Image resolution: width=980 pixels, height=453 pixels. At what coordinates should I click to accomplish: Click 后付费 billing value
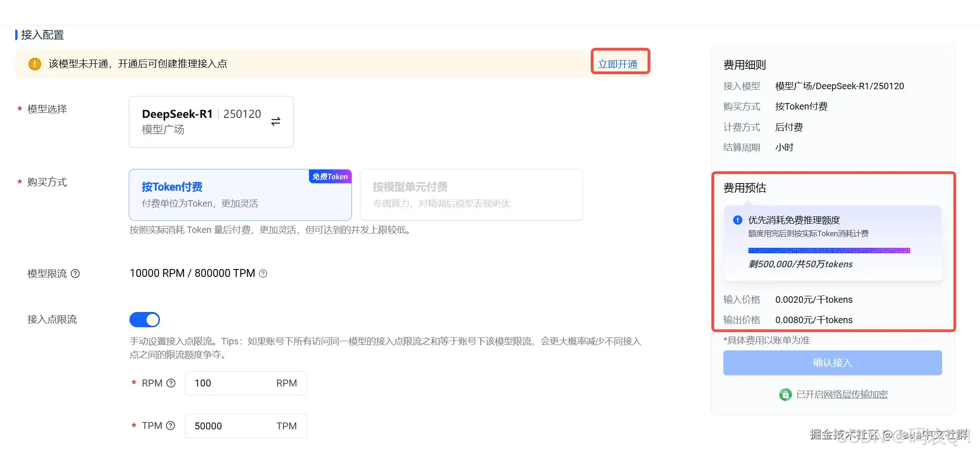coord(789,127)
